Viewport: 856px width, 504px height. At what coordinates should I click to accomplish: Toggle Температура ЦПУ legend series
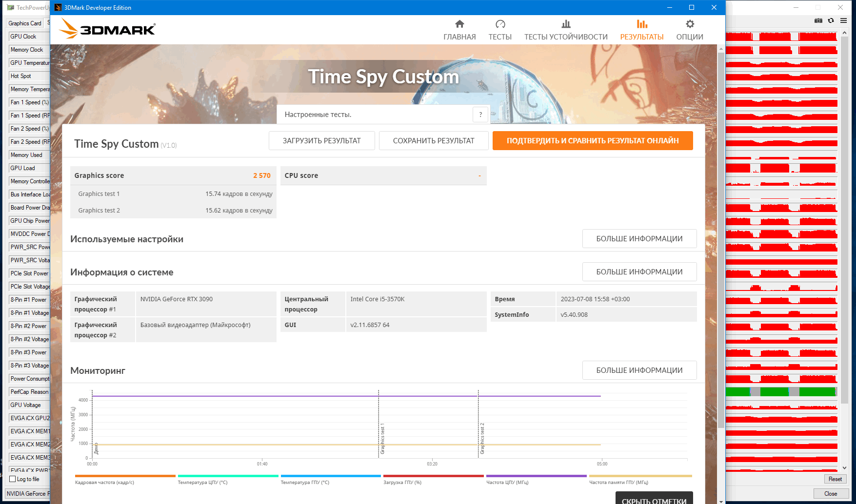tap(228, 479)
